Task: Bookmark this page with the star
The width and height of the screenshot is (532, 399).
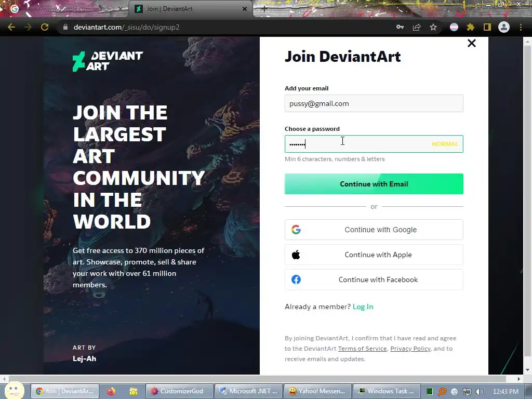Action: (x=433, y=27)
